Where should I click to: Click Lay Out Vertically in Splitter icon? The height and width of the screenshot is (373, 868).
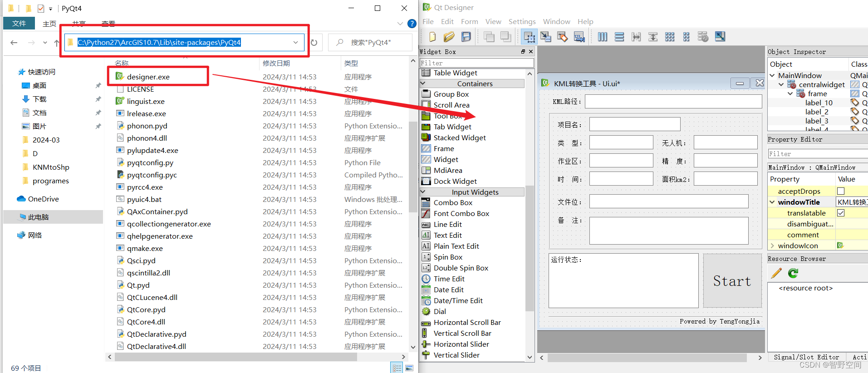point(653,37)
